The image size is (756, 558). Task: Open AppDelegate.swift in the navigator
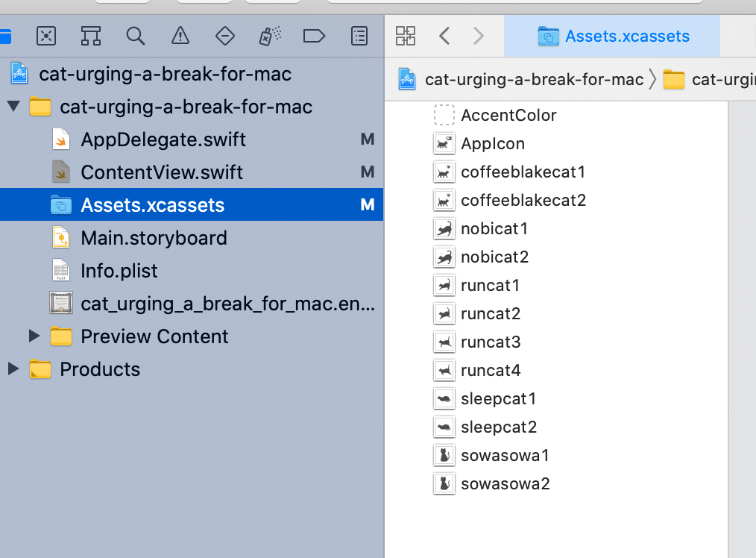[x=163, y=139]
